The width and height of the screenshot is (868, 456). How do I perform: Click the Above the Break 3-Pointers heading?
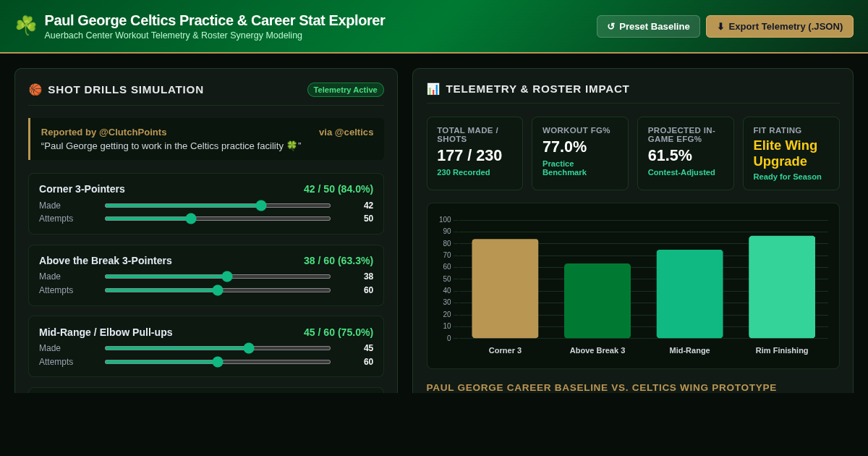pyautogui.click(x=106, y=261)
